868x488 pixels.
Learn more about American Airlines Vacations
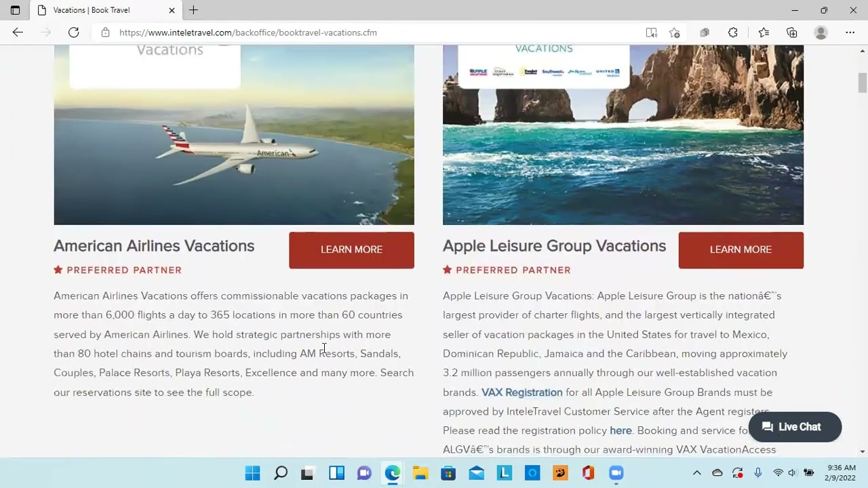351,250
